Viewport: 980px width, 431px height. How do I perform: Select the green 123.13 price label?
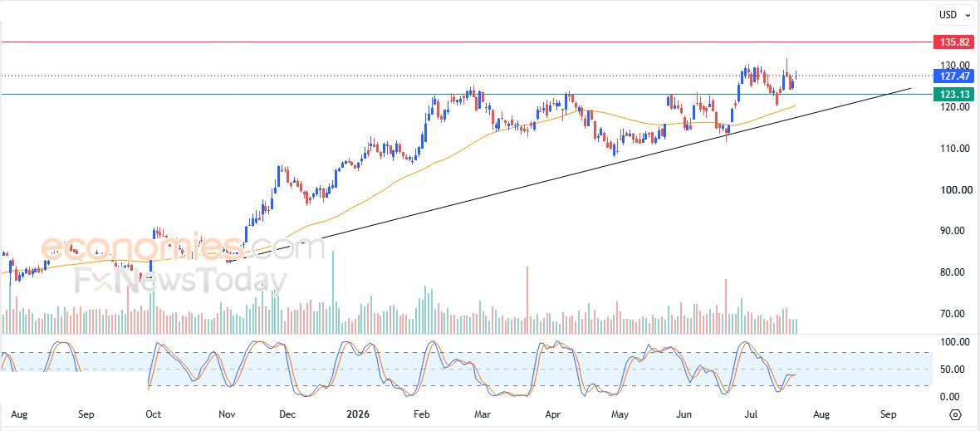953,95
